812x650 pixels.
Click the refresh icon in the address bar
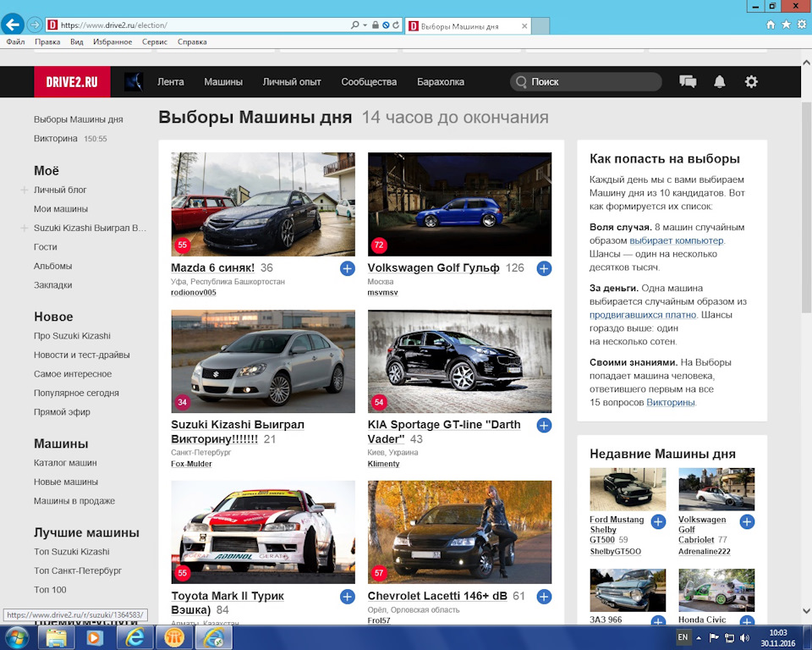click(x=396, y=25)
